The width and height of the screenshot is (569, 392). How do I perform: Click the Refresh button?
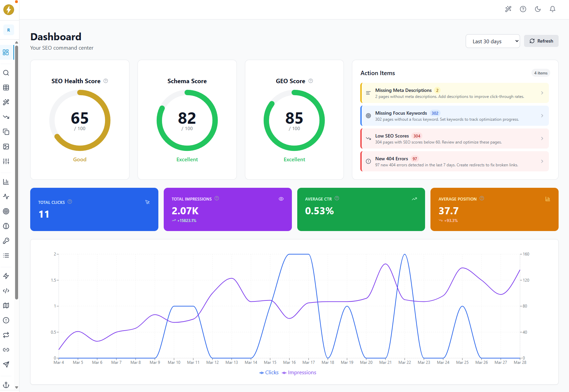tap(541, 41)
